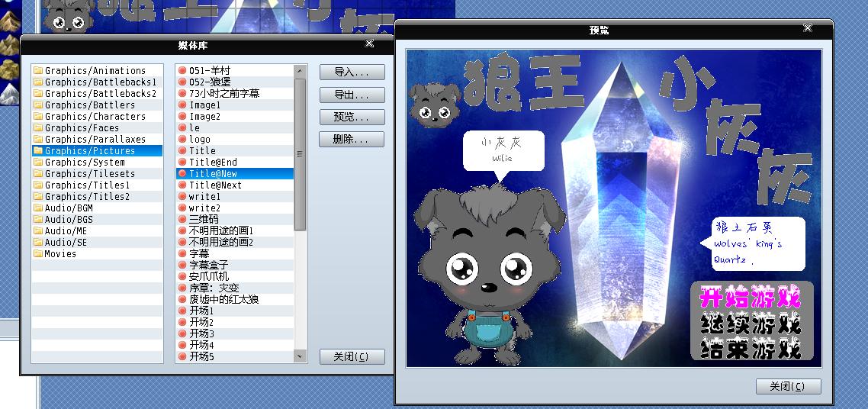Select Graphics/Battlers folder
This screenshot has height=409, width=868.
click(x=97, y=105)
